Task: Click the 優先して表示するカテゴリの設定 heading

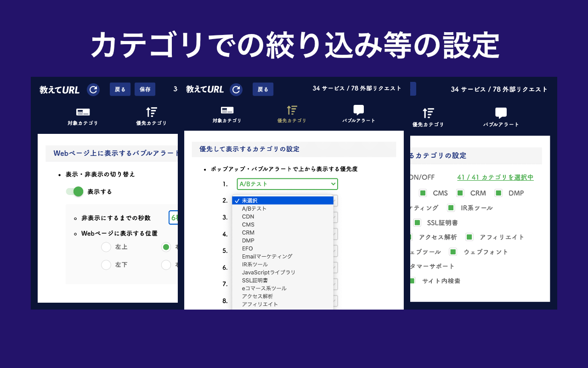Action: point(249,149)
